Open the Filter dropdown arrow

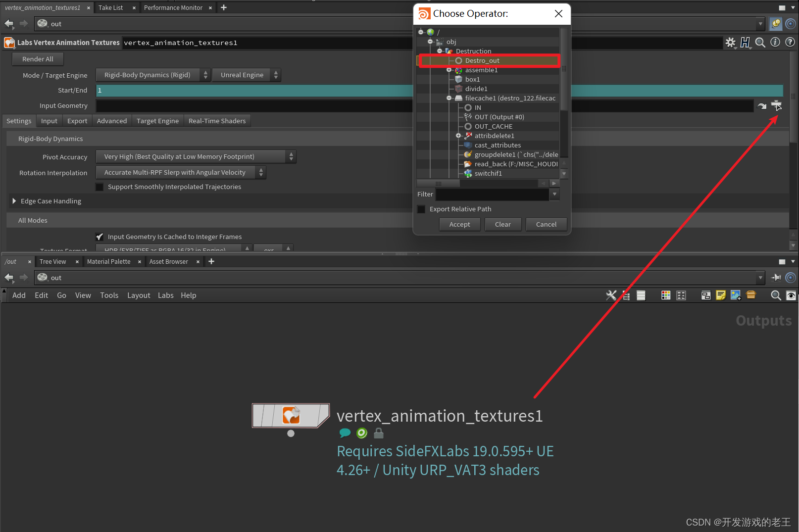[x=554, y=194]
